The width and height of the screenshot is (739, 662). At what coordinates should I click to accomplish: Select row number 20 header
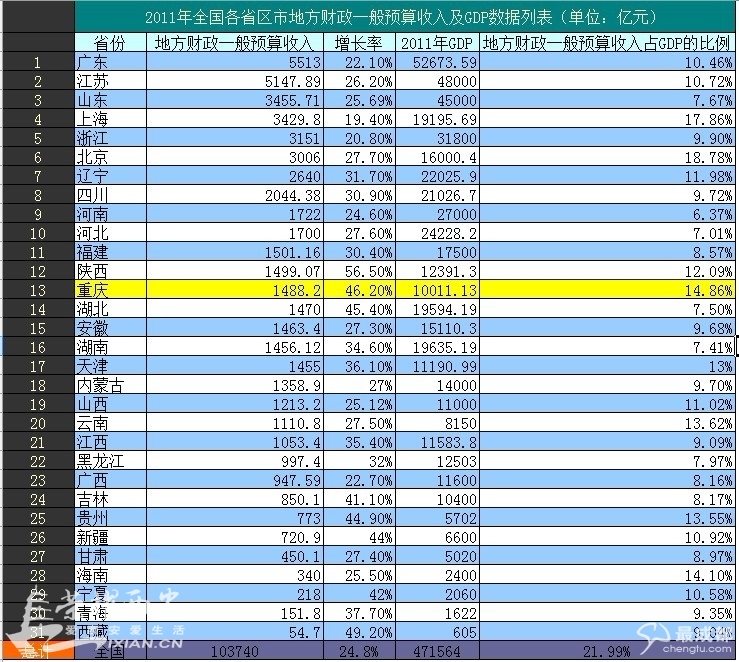coord(38,423)
